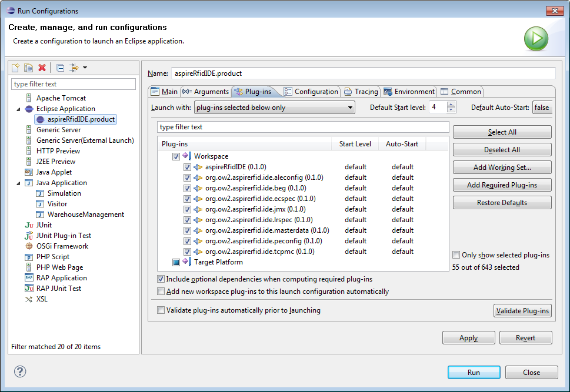Viewport: 570px width, 392px height.
Task: Click the HTTP Preview icon
Action: (29, 151)
